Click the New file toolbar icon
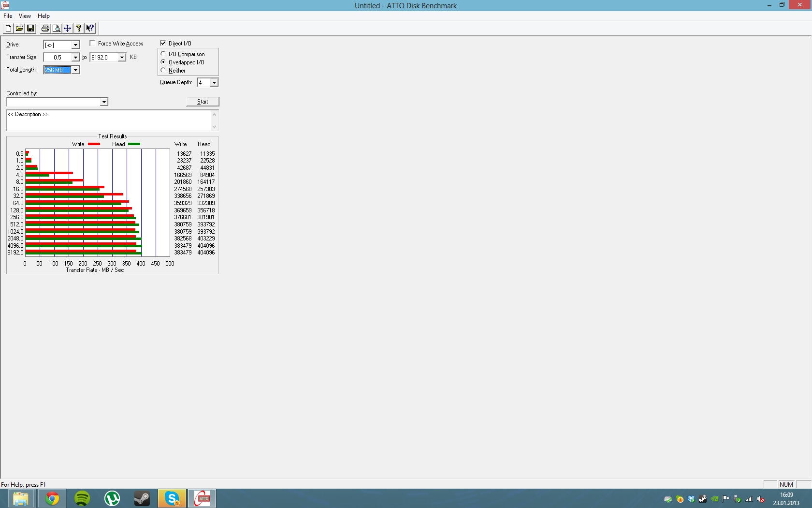The height and width of the screenshot is (508, 812). (8, 29)
